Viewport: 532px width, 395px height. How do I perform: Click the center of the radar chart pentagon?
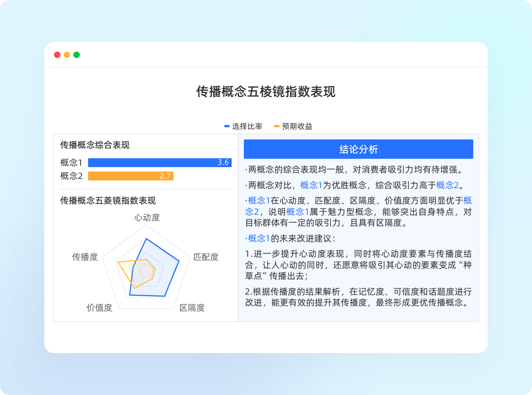coord(146,271)
